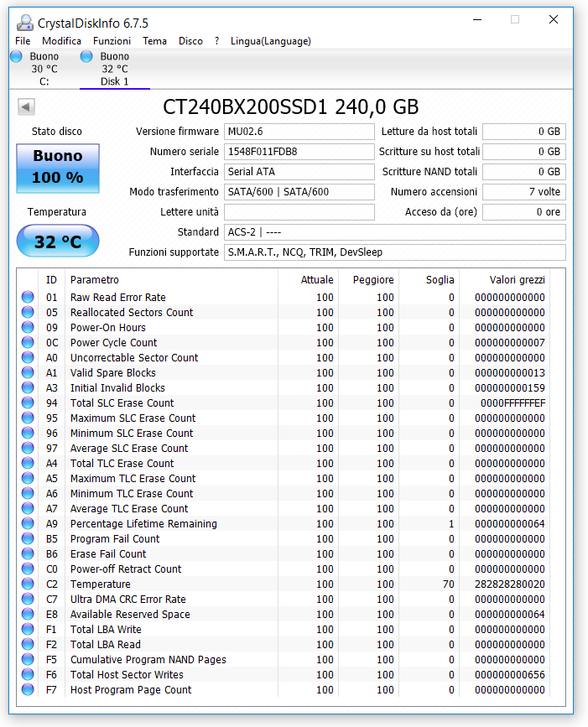
Task: Select the Host Program Page Count row
Action: tap(284, 689)
